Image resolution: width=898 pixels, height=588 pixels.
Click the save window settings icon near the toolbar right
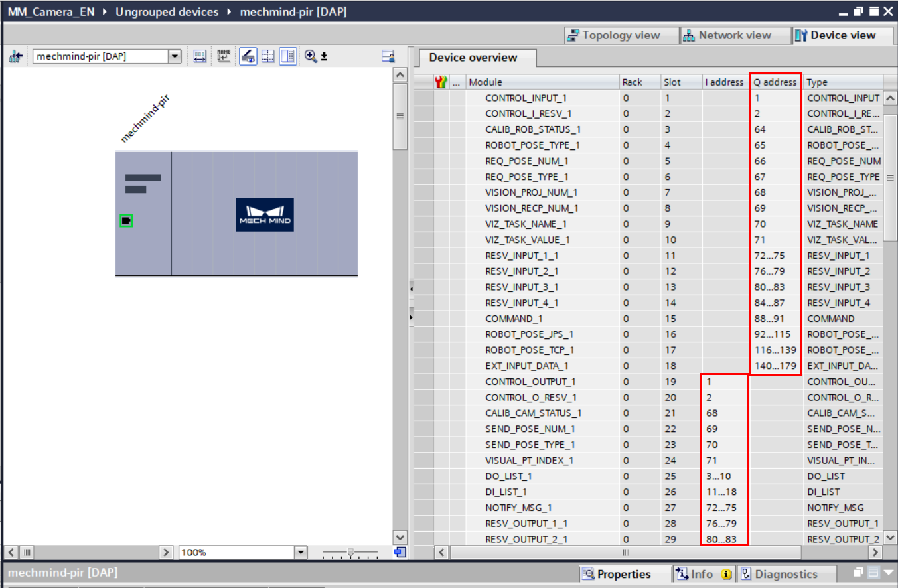coord(389,56)
